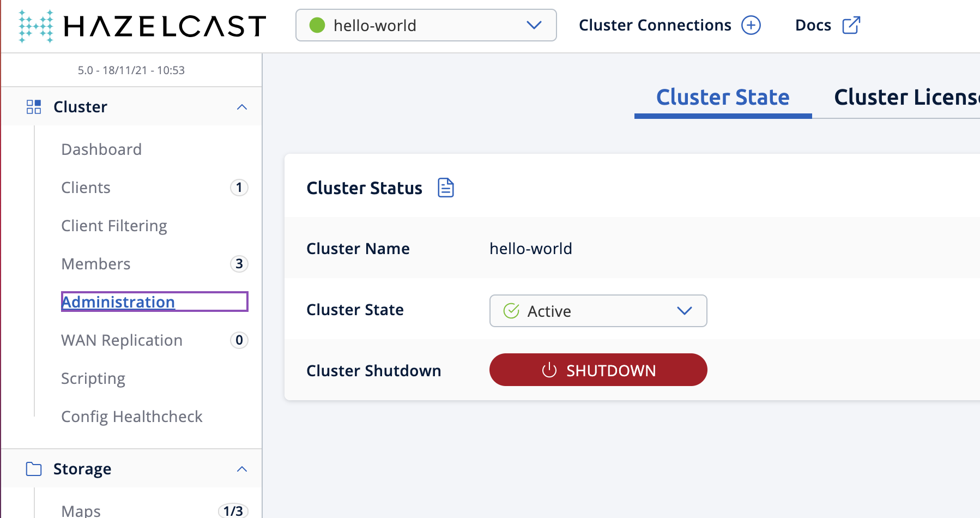Select the Cluster State tab
The width and height of the screenshot is (980, 518).
[723, 97]
